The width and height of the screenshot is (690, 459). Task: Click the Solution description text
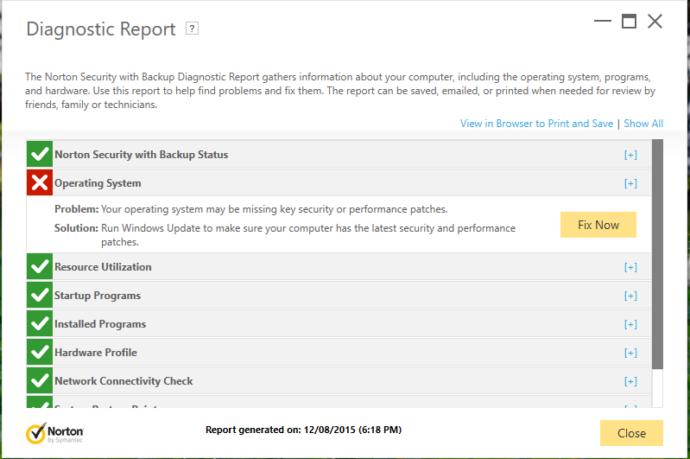pyautogui.click(x=308, y=235)
